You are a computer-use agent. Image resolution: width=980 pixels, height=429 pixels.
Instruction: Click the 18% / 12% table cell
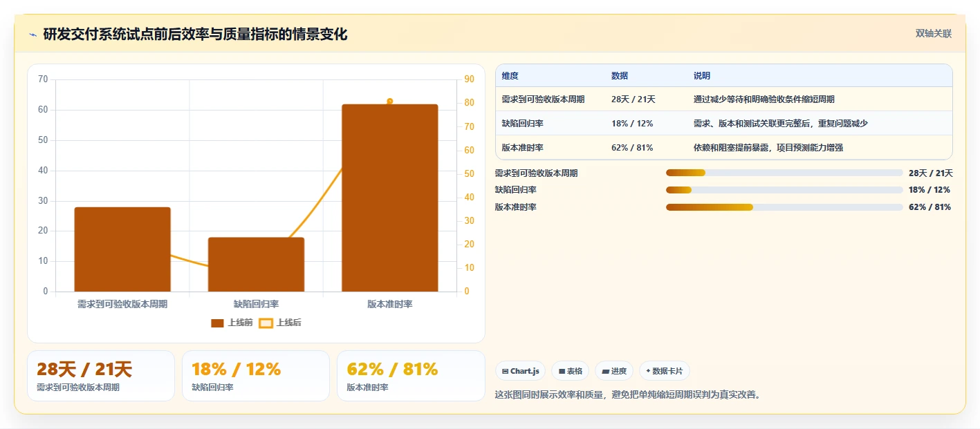[632, 124]
